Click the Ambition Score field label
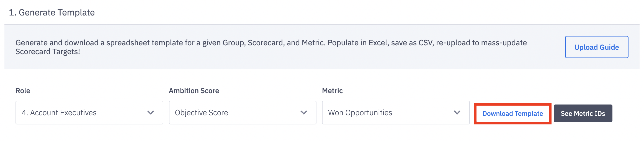 click(x=194, y=91)
